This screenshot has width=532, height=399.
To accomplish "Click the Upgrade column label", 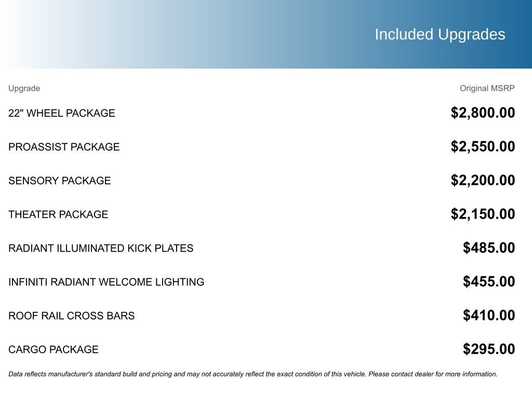I will coord(24,88).
